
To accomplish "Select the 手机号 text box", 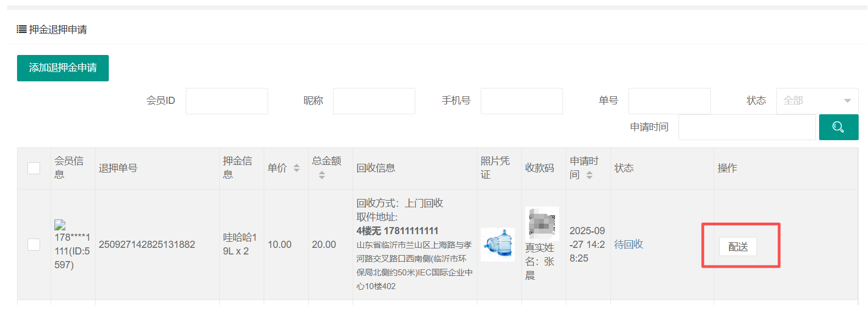I will tap(521, 101).
